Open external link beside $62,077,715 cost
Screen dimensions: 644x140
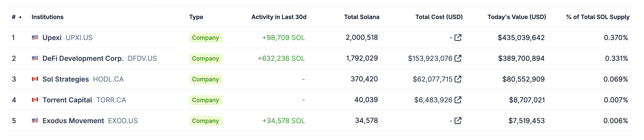(458, 79)
